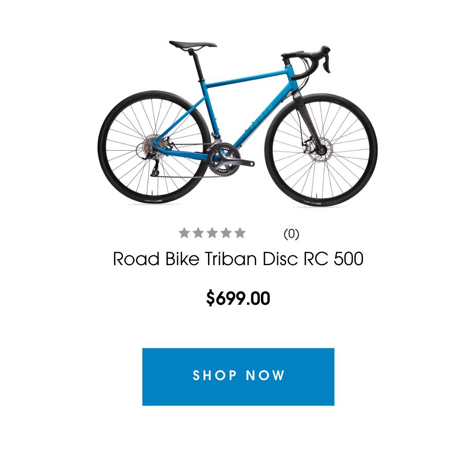Open the (0) reviews count
Screen dimensions: 476x451
[x=291, y=234]
